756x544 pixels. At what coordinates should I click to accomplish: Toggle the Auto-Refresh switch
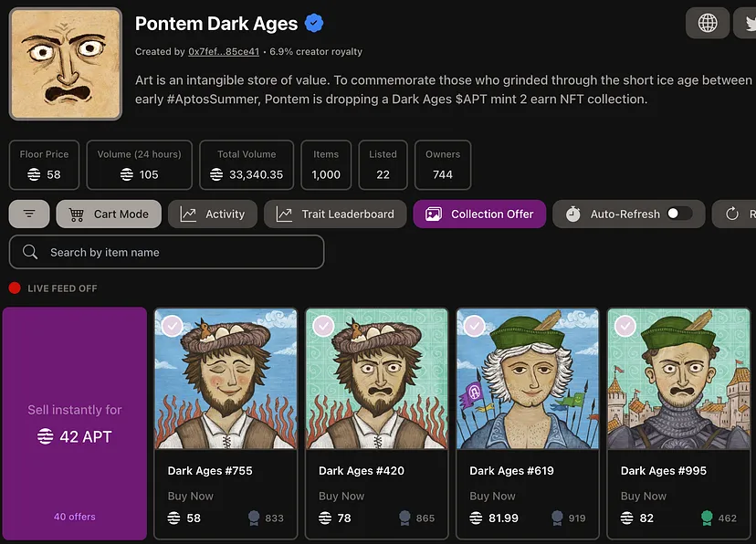click(679, 214)
